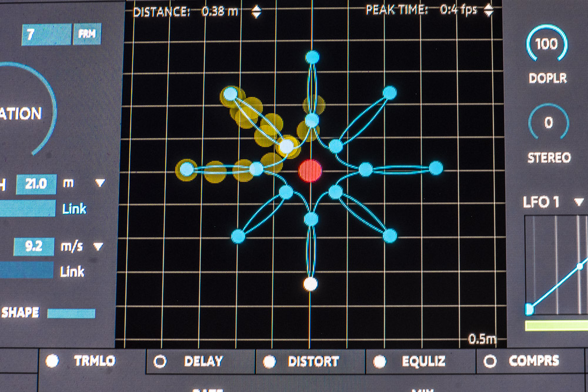The height and width of the screenshot is (392, 588).
Task: Click the PEAK TIME value readout
Action: tap(458, 10)
